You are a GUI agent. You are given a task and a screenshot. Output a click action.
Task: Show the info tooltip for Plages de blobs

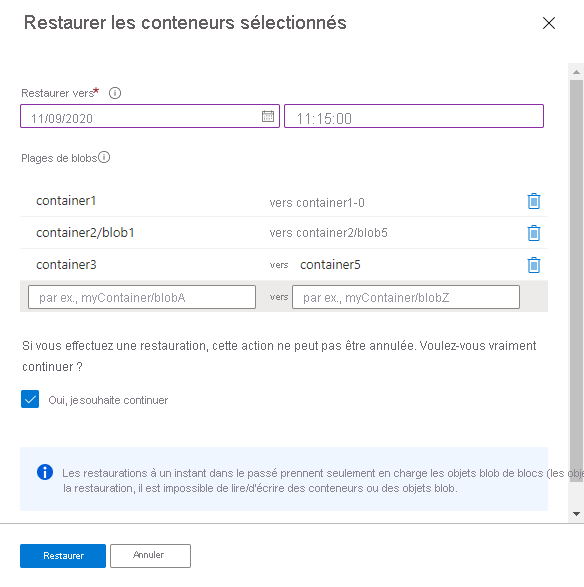pyautogui.click(x=104, y=157)
